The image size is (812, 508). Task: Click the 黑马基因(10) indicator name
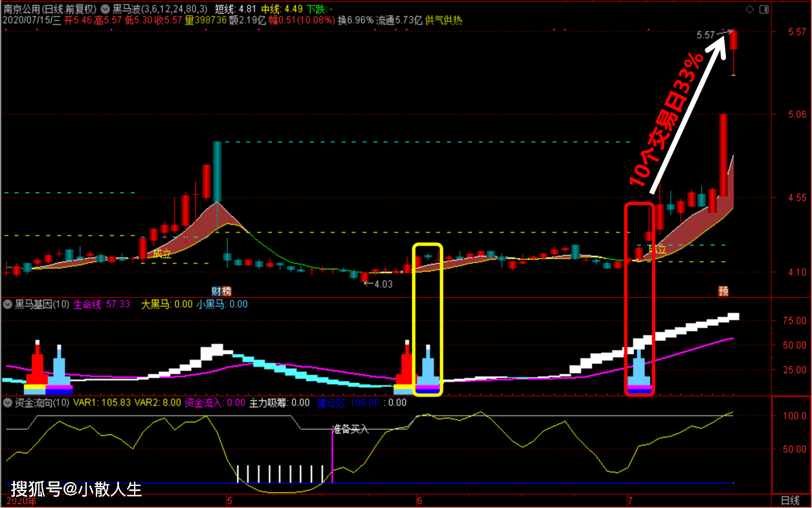pyautogui.click(x=42, y=304)
